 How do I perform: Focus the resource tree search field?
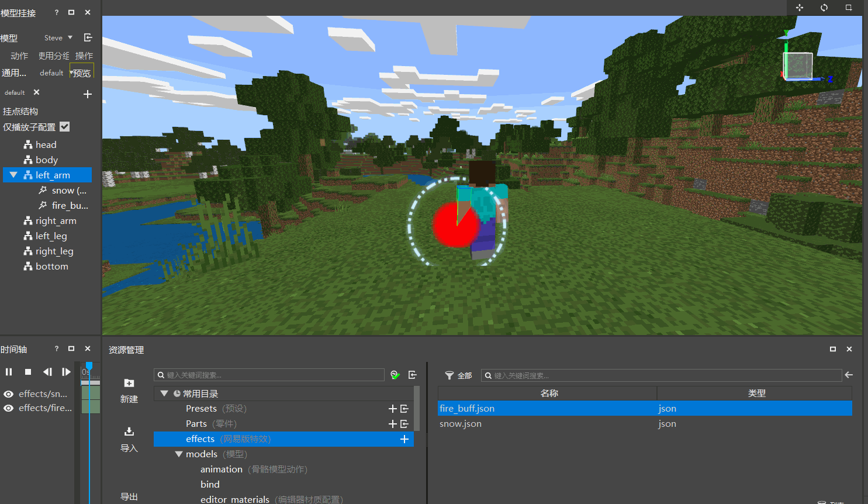269,375
